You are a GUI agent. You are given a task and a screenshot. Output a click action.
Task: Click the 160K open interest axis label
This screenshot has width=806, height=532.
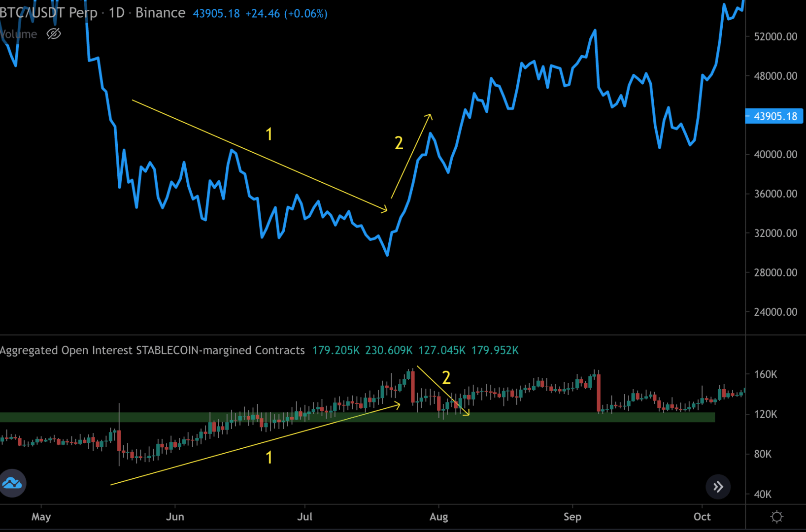[x=766, y=374]
